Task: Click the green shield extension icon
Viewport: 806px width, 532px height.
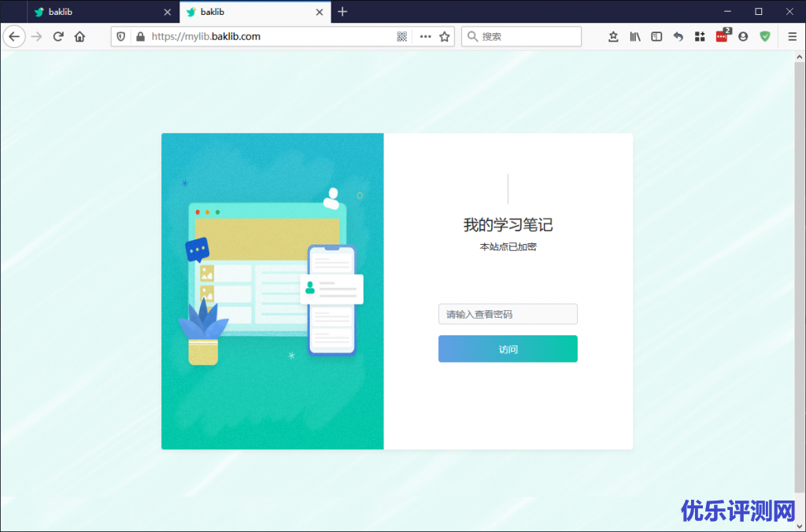Action: click(764, 36)
